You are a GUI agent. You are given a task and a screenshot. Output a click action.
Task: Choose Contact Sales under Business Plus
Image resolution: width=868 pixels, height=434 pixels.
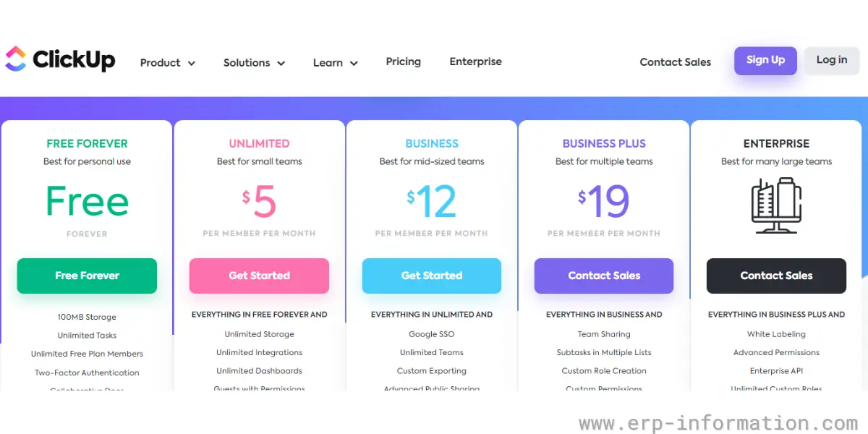point(604,276)
